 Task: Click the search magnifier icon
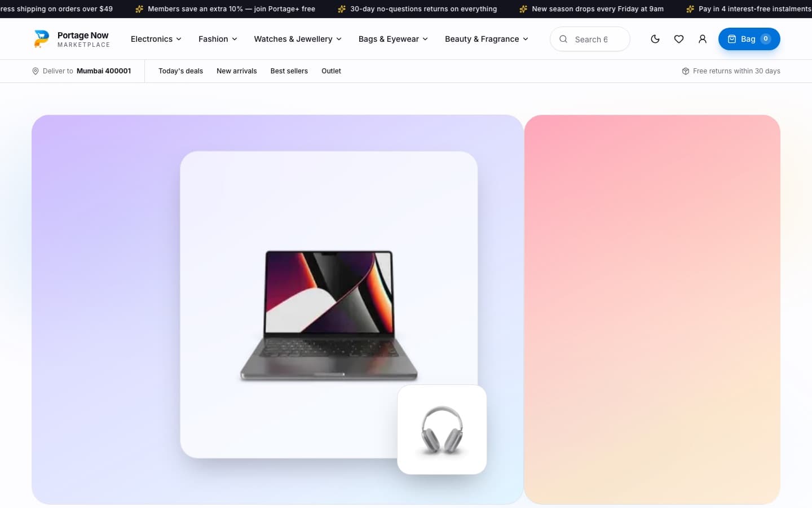563,39
